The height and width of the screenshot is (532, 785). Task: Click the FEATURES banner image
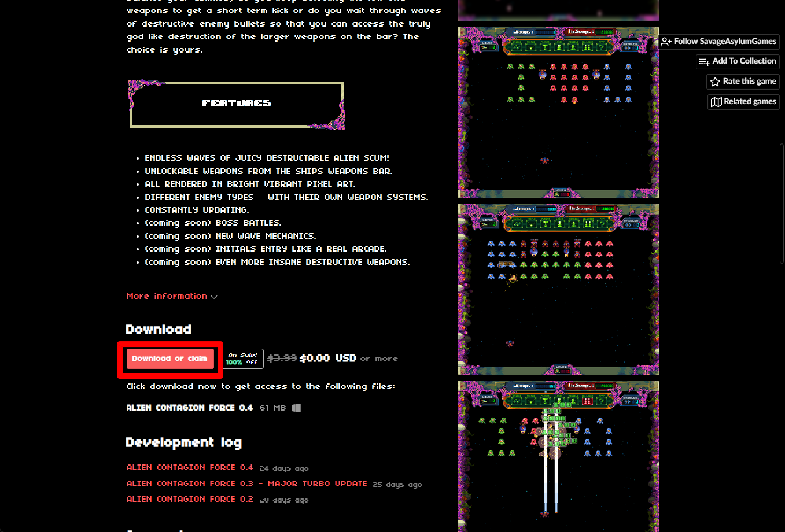[237, 104]
